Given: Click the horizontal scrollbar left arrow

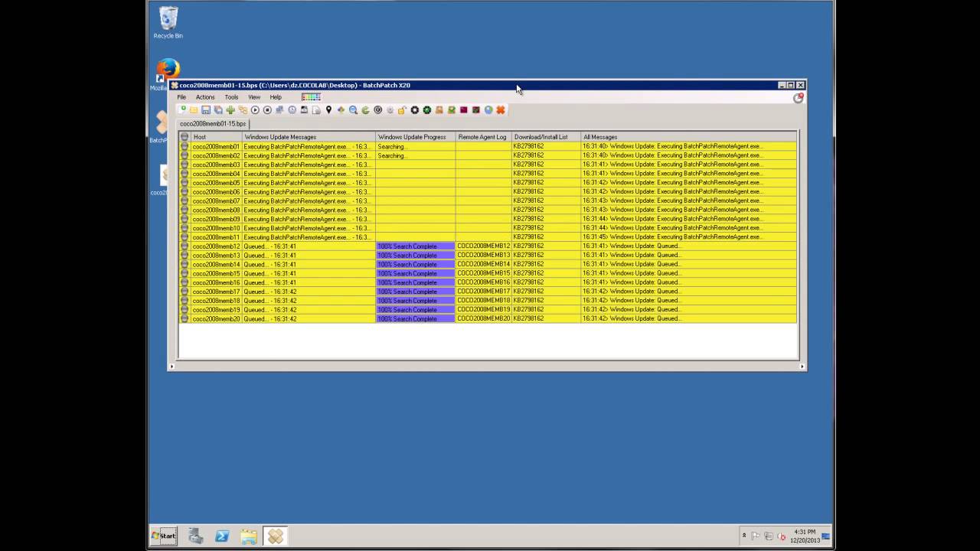Looking at the screenshot, I should click(171, 367).
